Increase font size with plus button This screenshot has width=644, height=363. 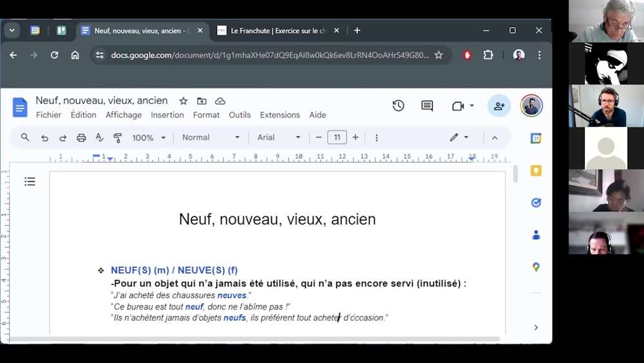(355, 137)
